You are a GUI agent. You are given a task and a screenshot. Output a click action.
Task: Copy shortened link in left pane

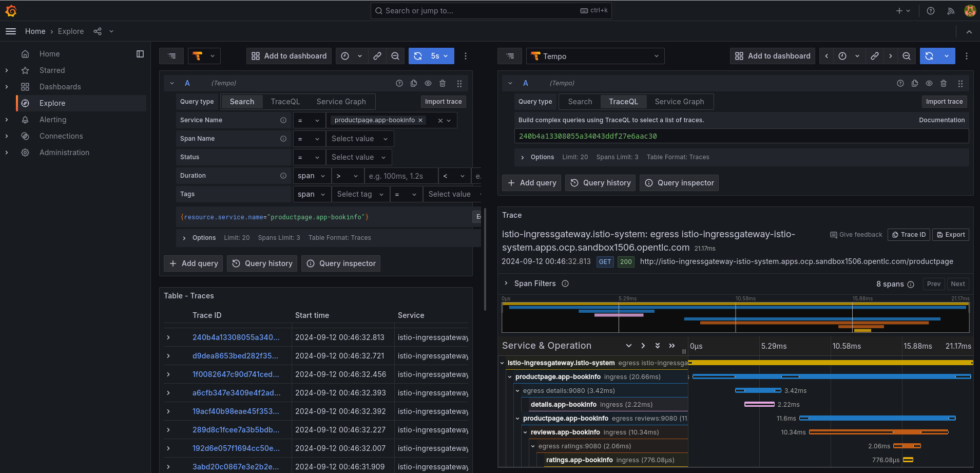click(x=377, y=56)
